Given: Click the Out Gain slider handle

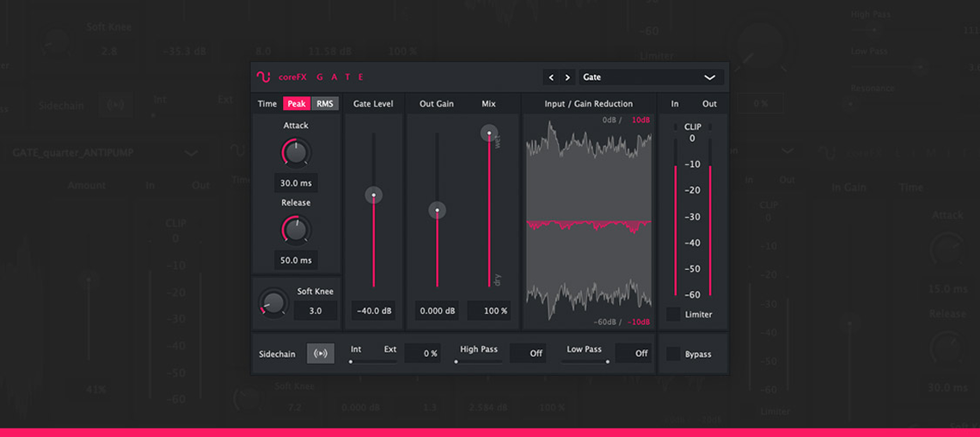Looking at the screenshot, I should [437, 210].
